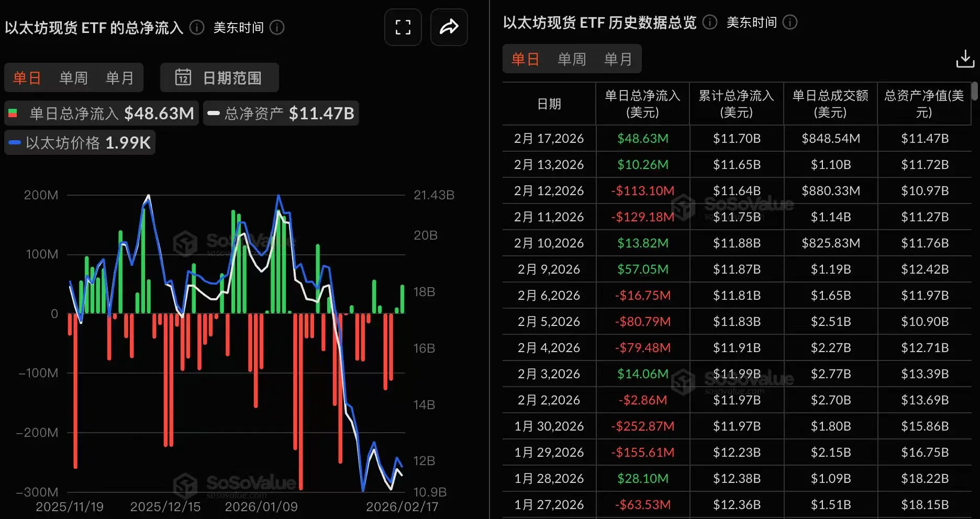Screen dimensions: 980x519
Task: Click the 2026/02/17 x-axis date label
Action: [x=402, y=506]
